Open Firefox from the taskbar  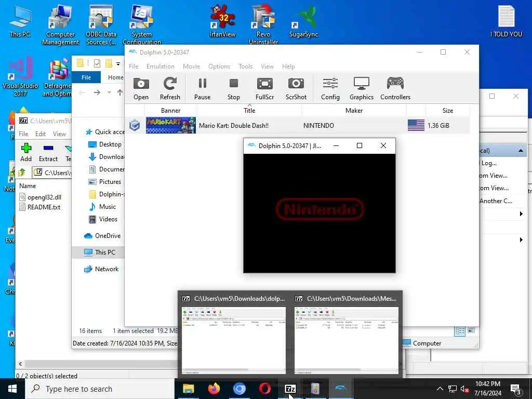(x=214, y=389)
